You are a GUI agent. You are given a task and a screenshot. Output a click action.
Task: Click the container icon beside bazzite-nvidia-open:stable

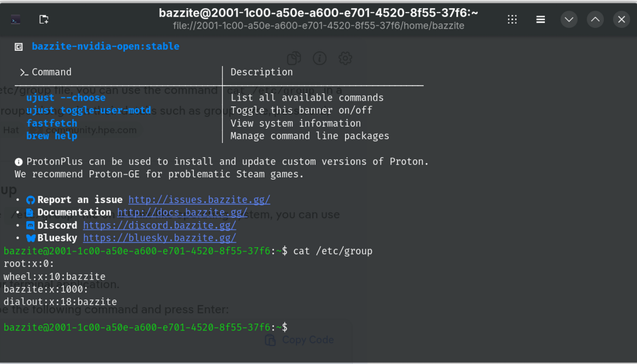(18, 46)
